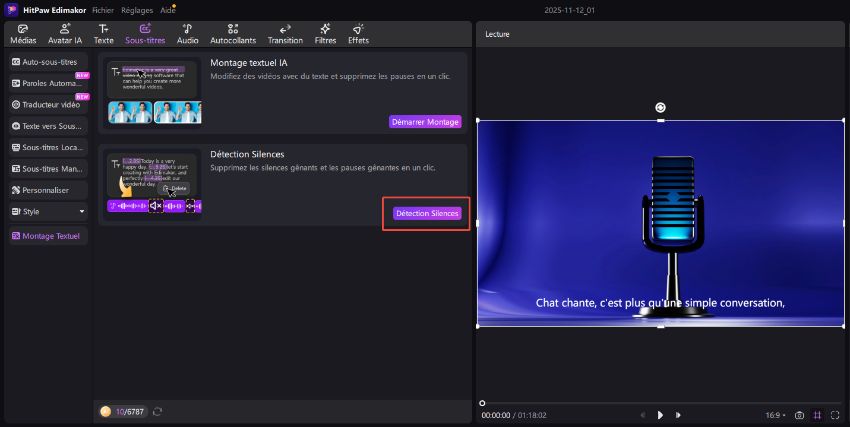Click the Détection Silences heading

click(247, 154)
